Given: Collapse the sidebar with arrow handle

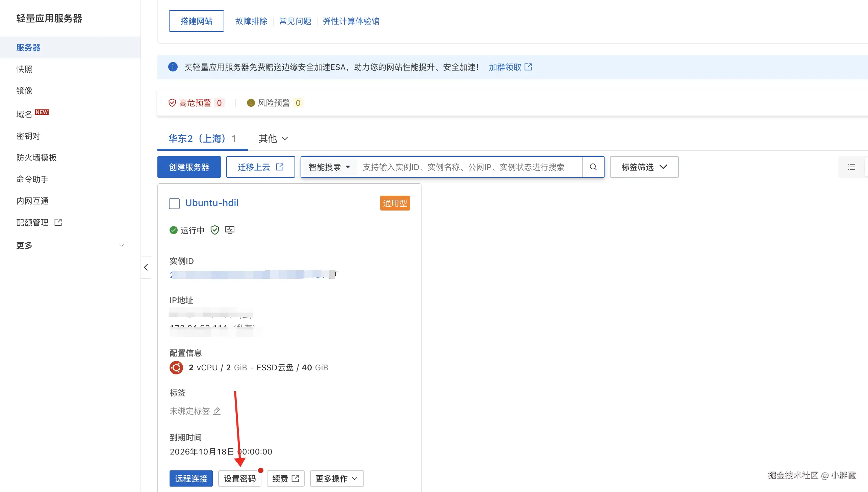Looking at the screenshot, I should pyautogui.click(x=146, y=267).
